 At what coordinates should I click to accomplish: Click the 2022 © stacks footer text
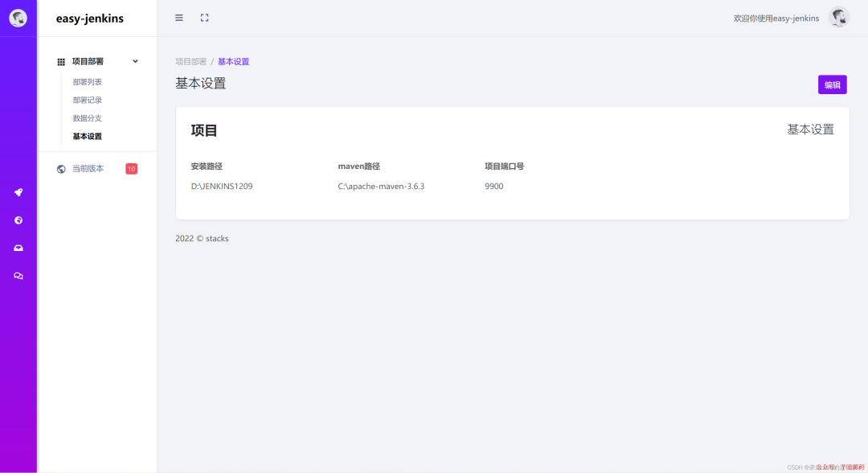point(201,238)
